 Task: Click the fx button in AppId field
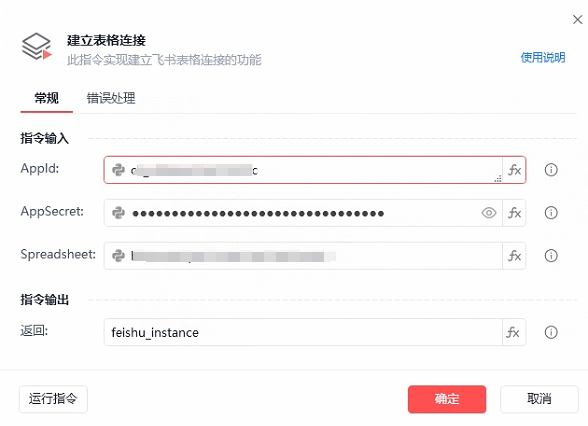click(x=514, y=170)
